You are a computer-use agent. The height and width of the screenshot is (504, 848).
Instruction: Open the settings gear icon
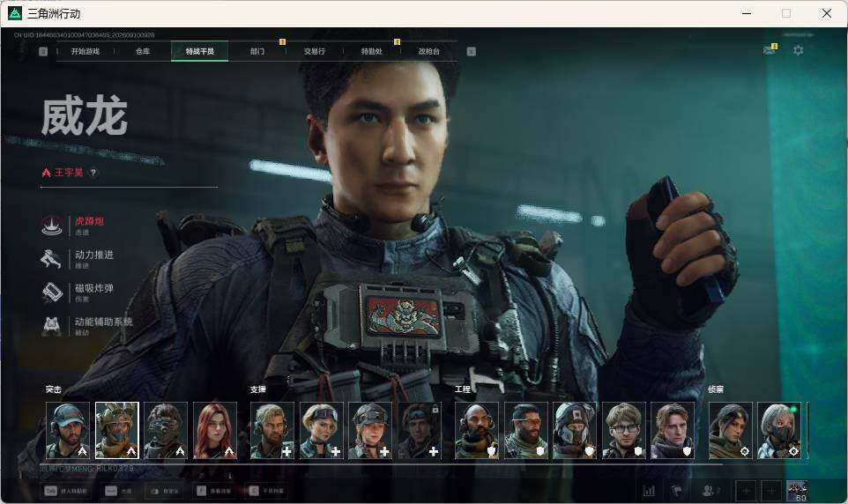799,50
